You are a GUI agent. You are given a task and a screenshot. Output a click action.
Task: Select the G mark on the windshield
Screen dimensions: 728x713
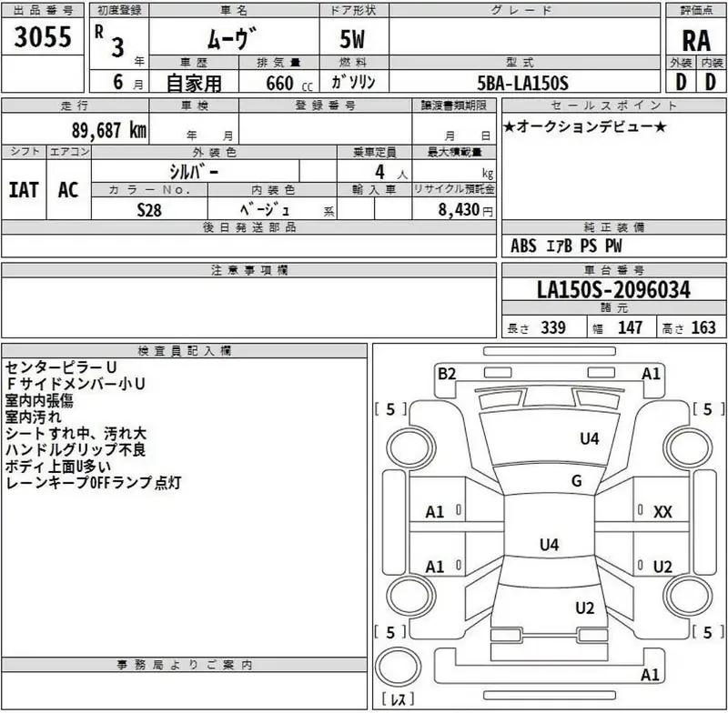coord(576,481)
